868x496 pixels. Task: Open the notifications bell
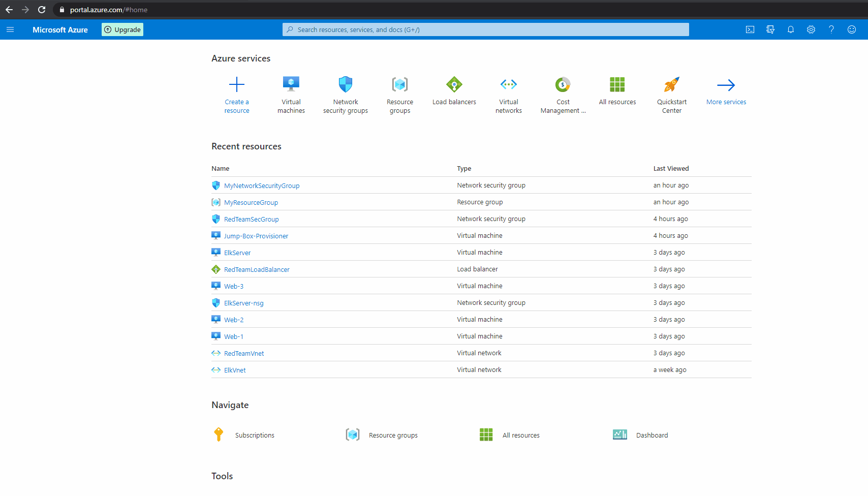tap(791, 29)
